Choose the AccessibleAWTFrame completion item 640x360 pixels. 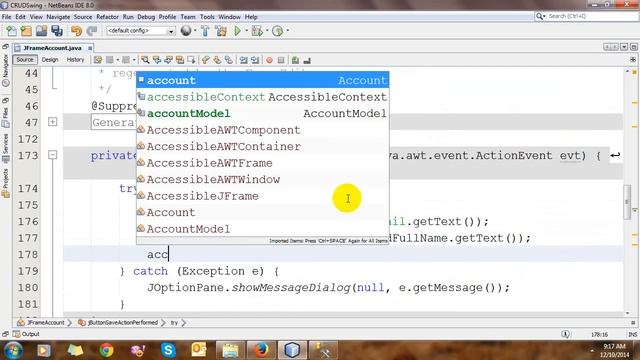click(263, 163)
